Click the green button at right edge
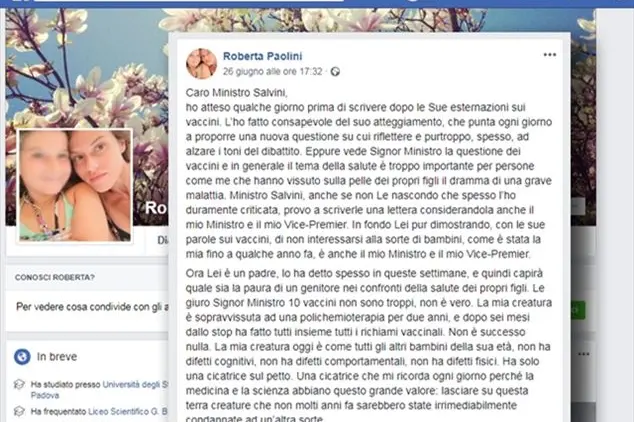The image size is (634, 422). tap(577, 310)
